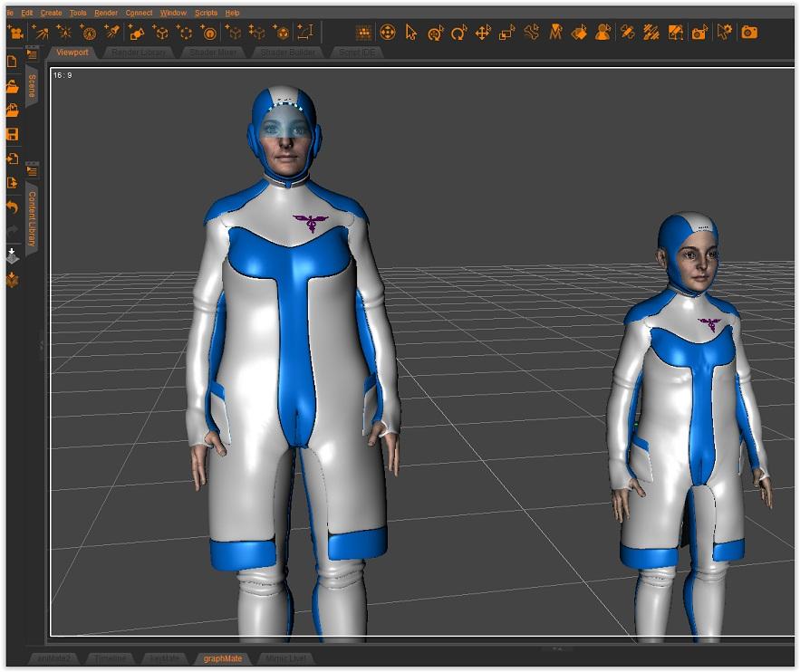Create a new distant light
Image resolution: width=800 pixels, height=672 pixels.
point(40,33)
